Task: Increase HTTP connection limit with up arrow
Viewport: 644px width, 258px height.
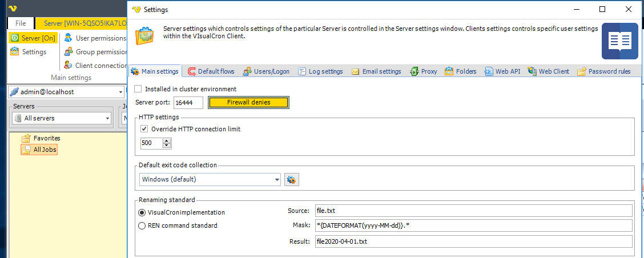Action: 166,140
